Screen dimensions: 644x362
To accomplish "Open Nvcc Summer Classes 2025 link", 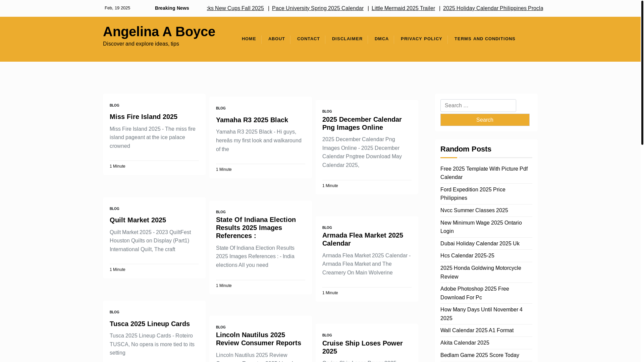I will click(x=474, y=210).
